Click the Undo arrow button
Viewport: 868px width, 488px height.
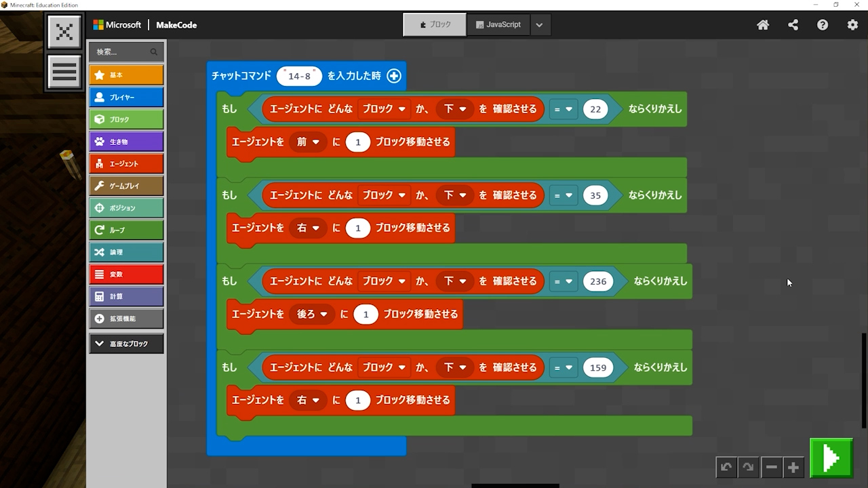tap(726, 467)
